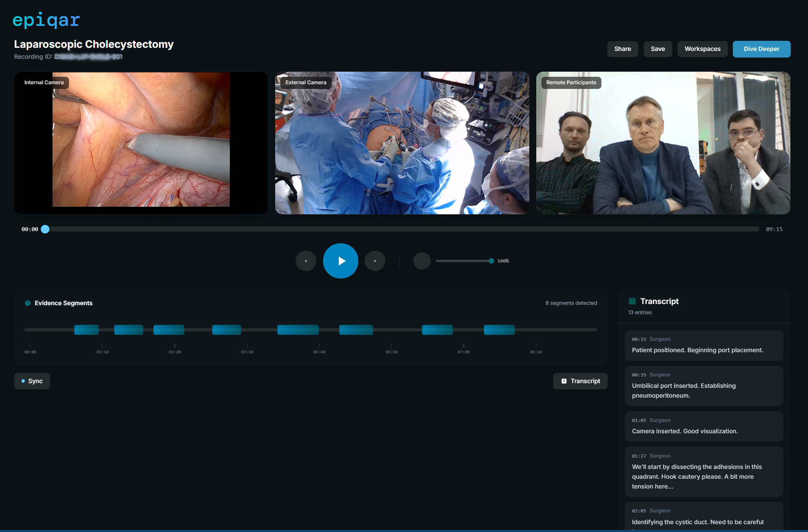Click the volume mute icon beside the slider
Viewport: 808px width, 532px height.
coord(421,261)
